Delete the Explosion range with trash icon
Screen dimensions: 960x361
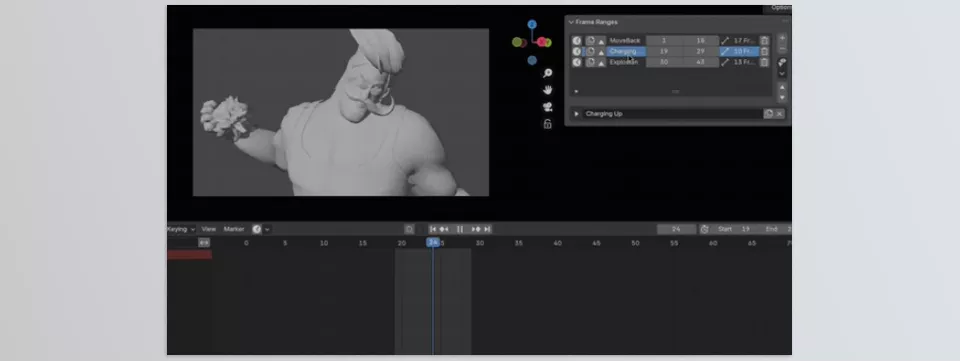tap(764, 62)
